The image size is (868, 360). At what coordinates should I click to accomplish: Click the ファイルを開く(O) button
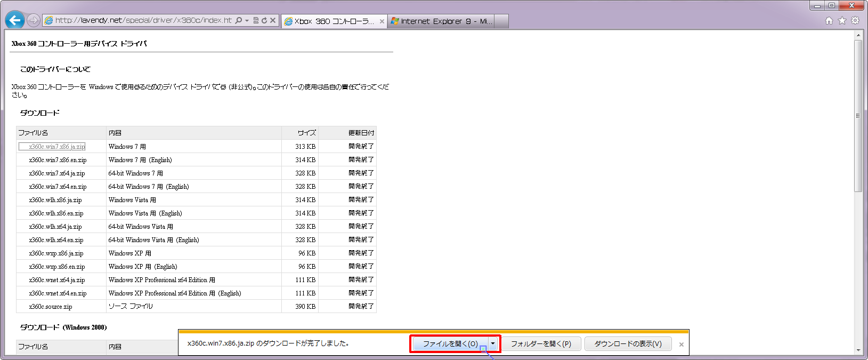[450, 344]
